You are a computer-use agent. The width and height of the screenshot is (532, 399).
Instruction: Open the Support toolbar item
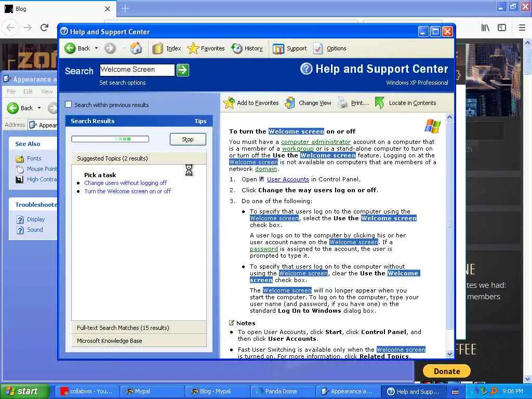pyautogui.click(x=290, y=48)
